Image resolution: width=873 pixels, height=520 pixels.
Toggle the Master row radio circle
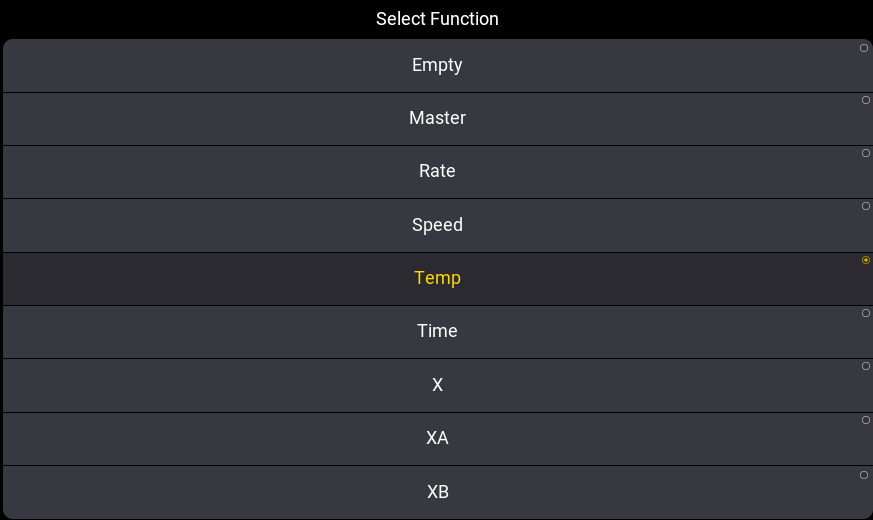864,100
